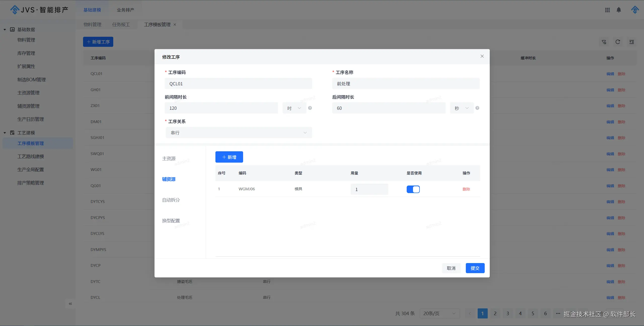
Task: Open the 秒 unit dropdown
Action: [462, 108]
